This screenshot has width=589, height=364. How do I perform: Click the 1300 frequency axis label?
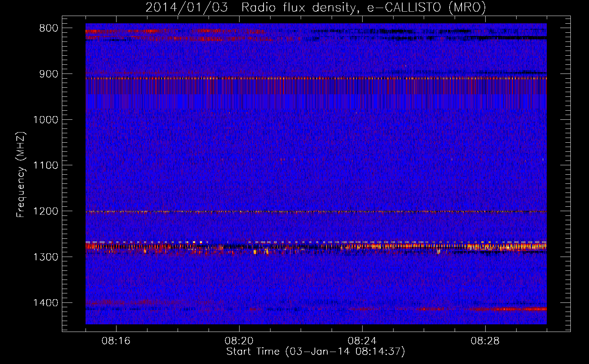click(x=46, y=257)
